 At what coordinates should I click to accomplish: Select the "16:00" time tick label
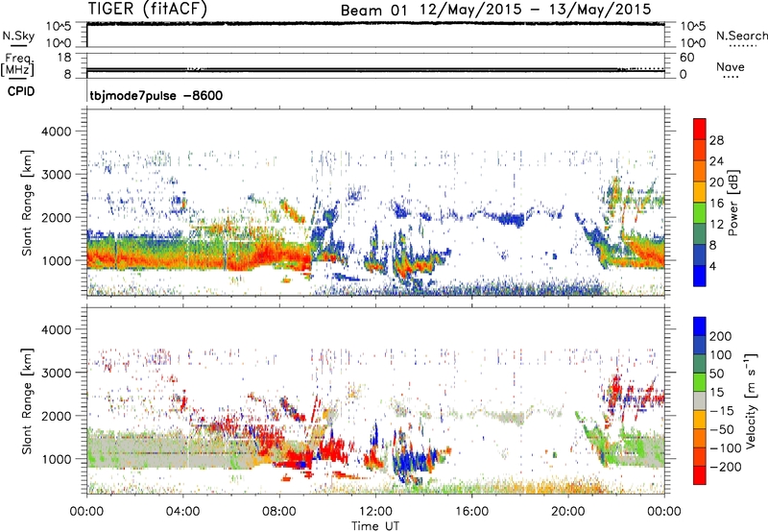471,512
